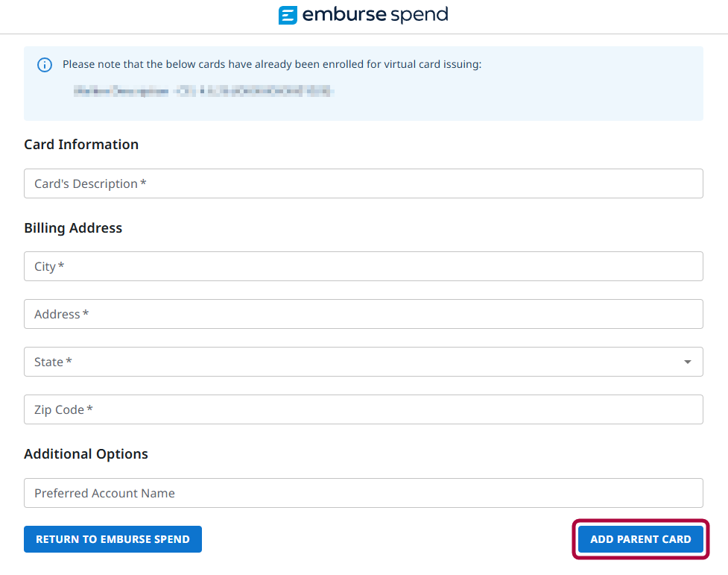Select the City input field

click(x=363, y=266)
